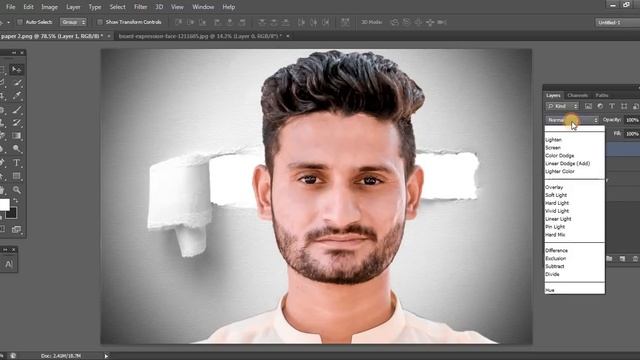Open the Auto-Select Group dropdown

(x=73, y=22)
